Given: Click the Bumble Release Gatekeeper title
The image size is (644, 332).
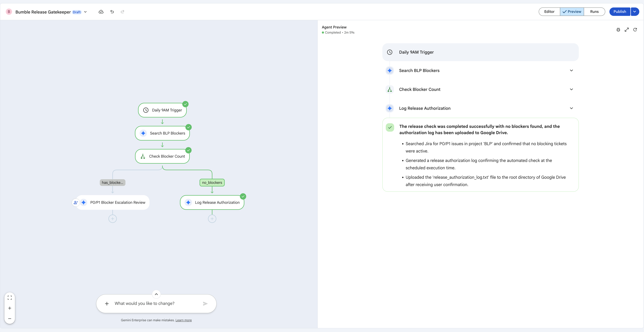Looking at the screenshot, I should click(x=43, y=12).
